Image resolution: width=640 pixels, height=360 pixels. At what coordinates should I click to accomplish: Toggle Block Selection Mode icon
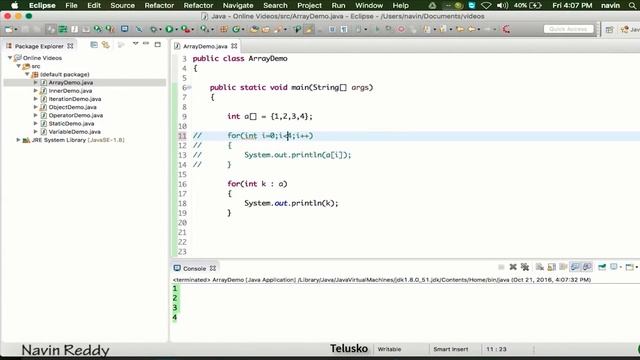332,29
